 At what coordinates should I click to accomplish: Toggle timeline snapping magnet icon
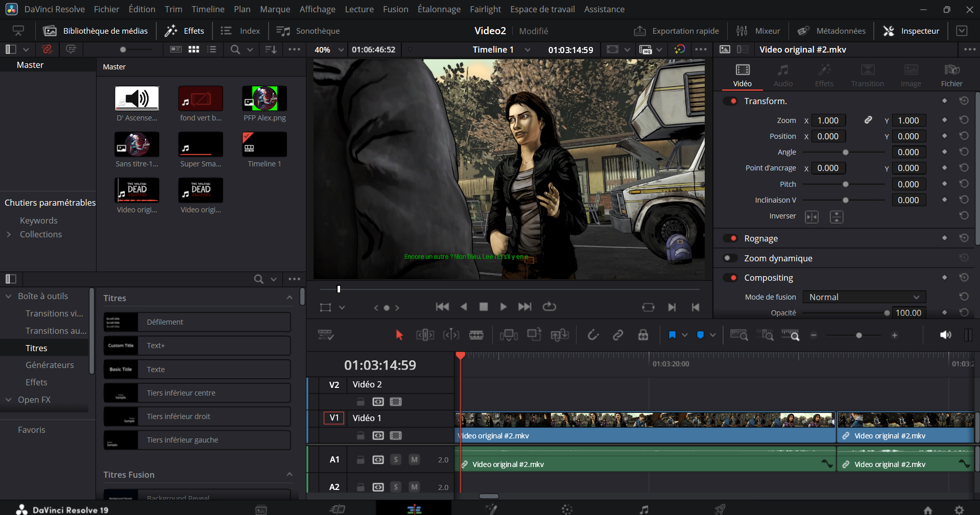(592, 335)
